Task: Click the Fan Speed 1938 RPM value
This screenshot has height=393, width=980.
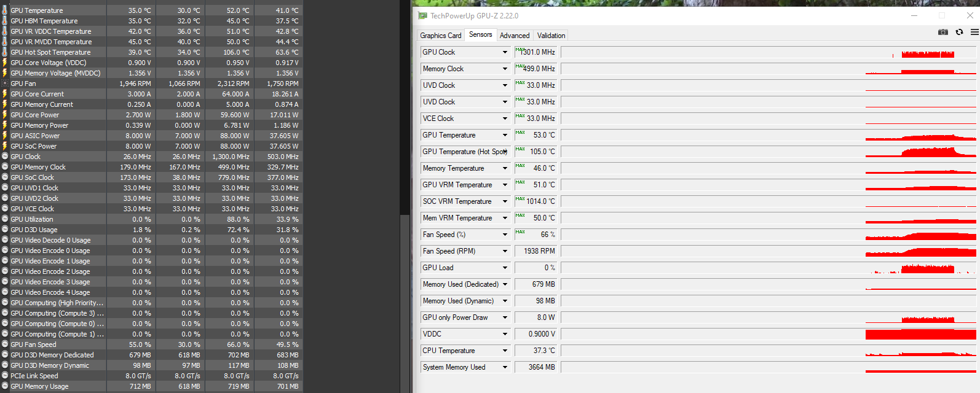Action: click(x=535, y=251)
